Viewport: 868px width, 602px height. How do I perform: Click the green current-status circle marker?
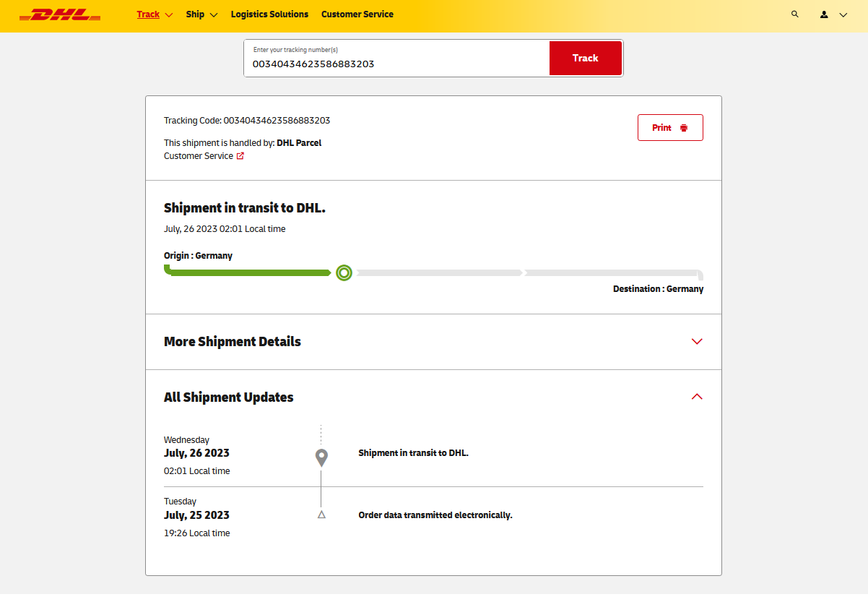[x=344, y=273]
